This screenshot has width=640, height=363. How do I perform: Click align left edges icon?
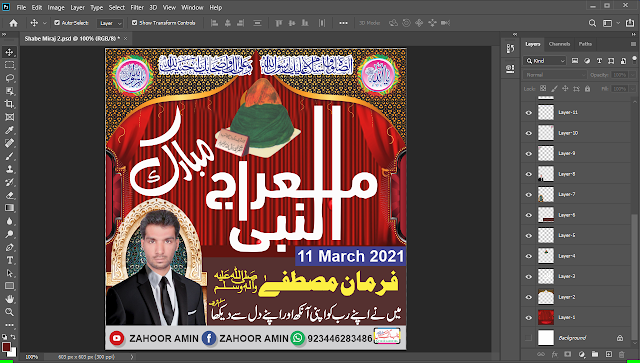tap(214, 23)
